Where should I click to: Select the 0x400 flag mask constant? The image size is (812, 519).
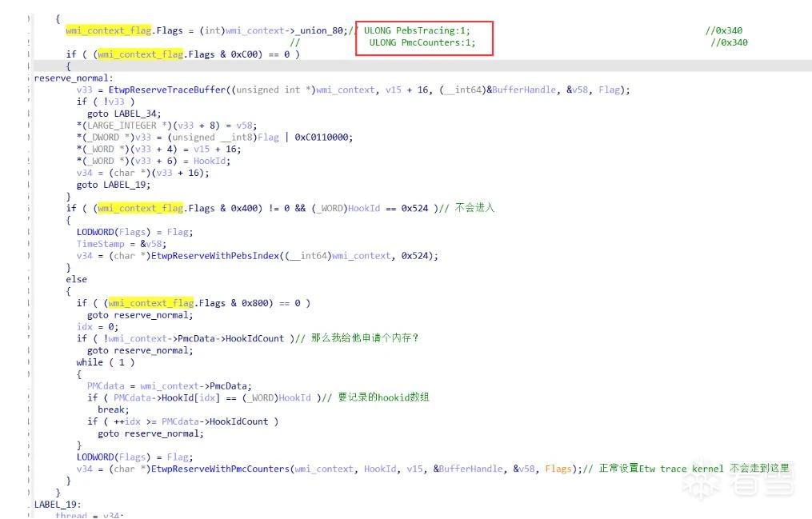pos(246,209)
